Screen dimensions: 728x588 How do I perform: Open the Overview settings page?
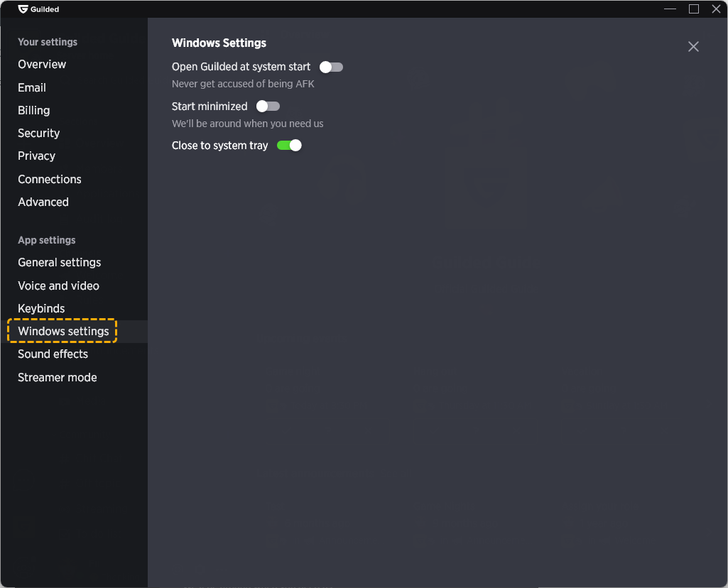pos(42,64)
